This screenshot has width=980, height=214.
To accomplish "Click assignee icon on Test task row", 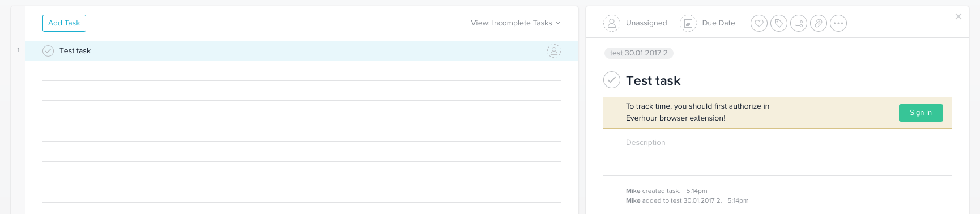I will pyautogui.click(x=554, y=51).
